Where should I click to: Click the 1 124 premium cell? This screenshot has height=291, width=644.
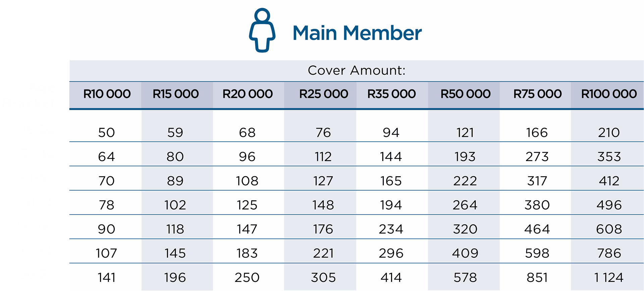click(x=608, y=278)
